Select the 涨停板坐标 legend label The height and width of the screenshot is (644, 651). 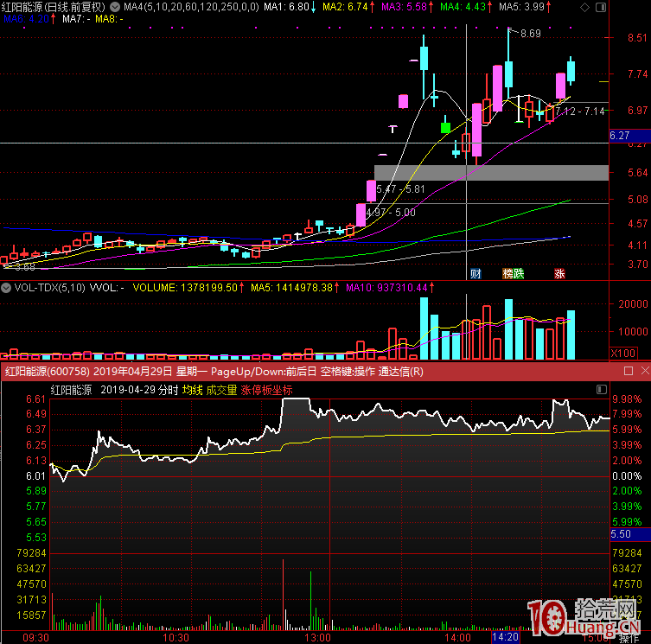tap(266, 390)
